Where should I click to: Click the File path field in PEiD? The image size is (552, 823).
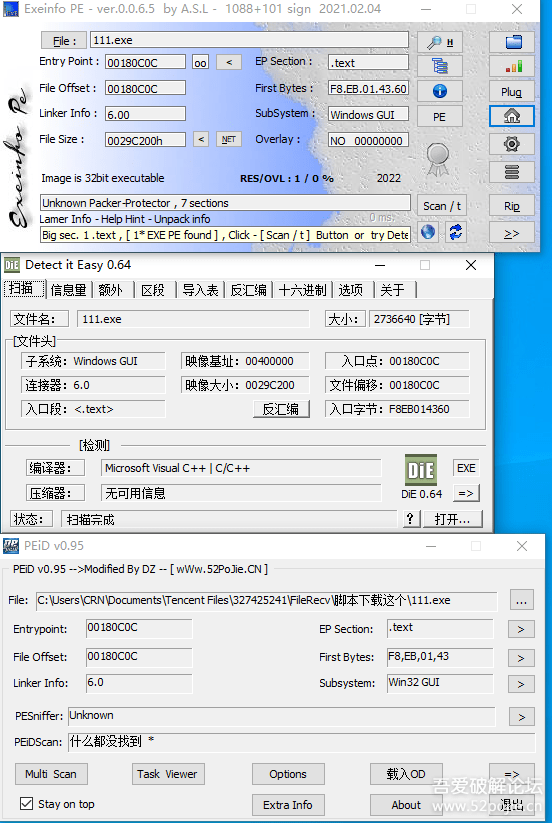click(x=266, y=600)
